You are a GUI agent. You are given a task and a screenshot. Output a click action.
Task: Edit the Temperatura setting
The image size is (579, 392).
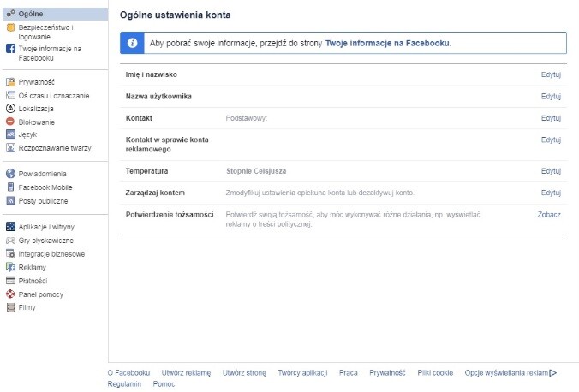tap(551, 171)
